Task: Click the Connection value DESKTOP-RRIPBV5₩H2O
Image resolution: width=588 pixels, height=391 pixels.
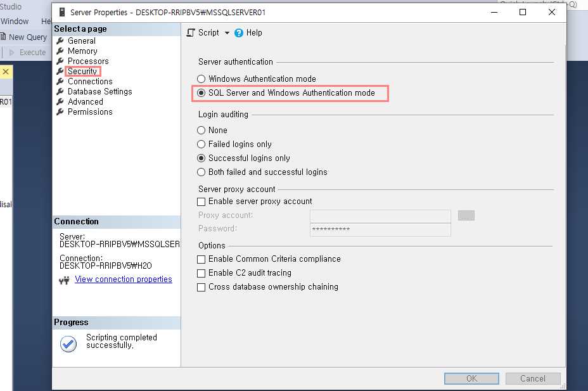Action: pos(106,266)
